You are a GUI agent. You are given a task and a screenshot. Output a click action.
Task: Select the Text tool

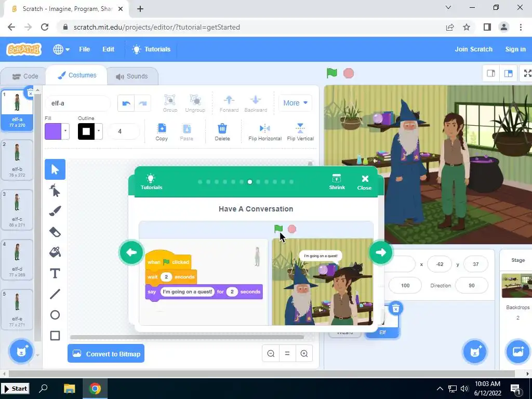55,273
